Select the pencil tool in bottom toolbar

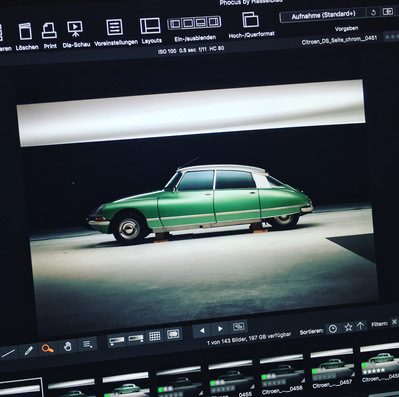[x=29, y=351]
